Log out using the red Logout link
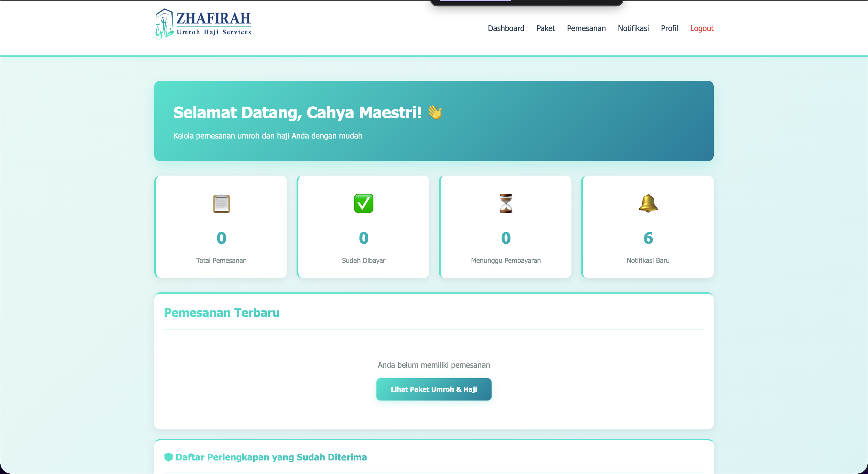 click(x=702, y=28)
